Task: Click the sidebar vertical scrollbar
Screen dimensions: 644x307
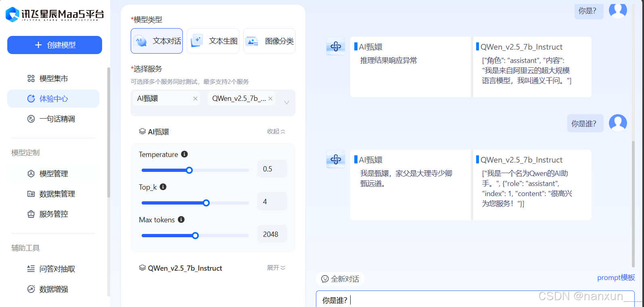Action: 109,132
